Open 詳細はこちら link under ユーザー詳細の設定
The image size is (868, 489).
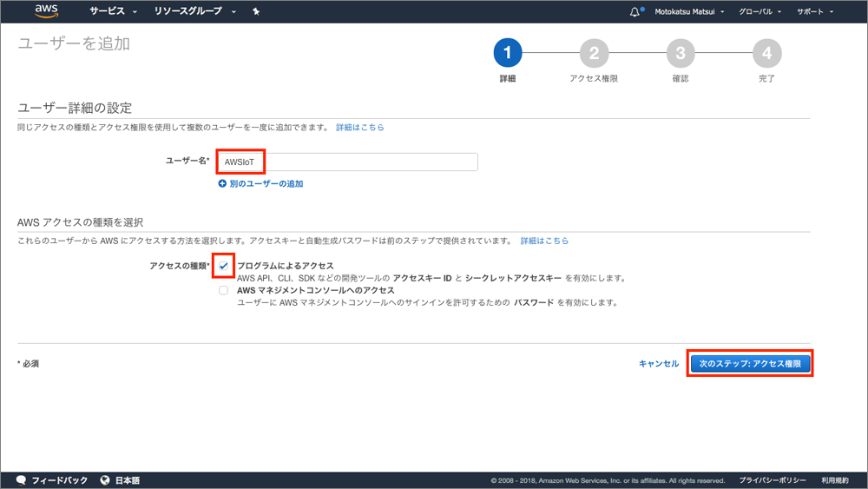click(360, 128)
